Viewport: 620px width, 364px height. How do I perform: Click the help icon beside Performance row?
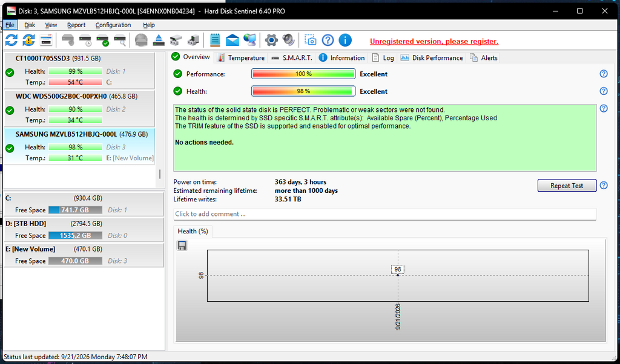click(x=604, y=74)
